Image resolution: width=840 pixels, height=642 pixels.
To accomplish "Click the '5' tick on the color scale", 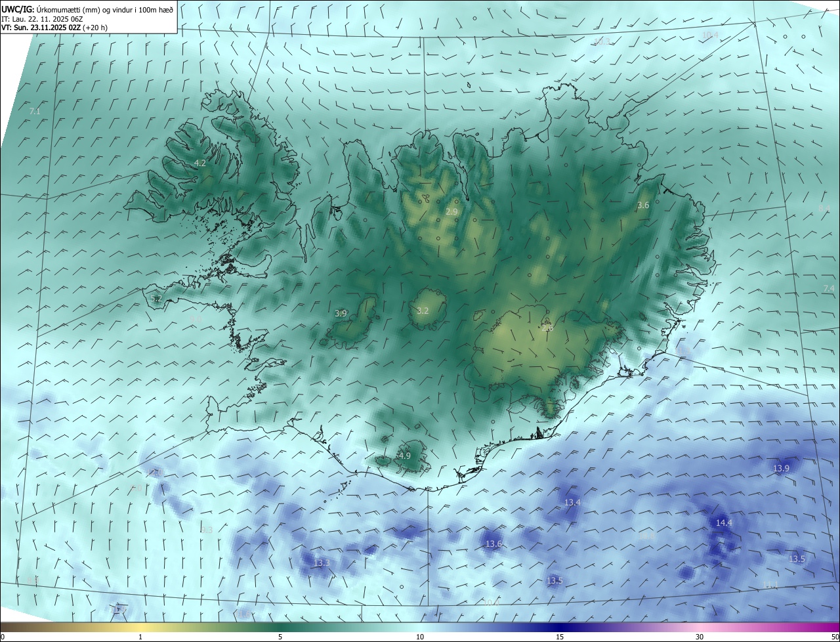I will 280,637.
